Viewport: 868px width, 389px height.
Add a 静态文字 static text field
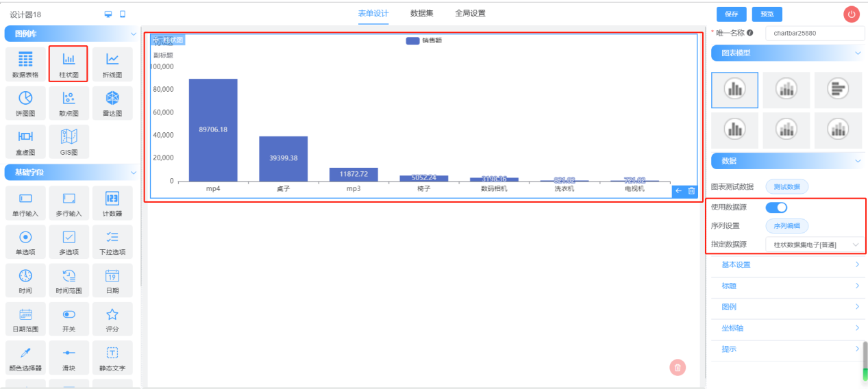click(112, 358)
